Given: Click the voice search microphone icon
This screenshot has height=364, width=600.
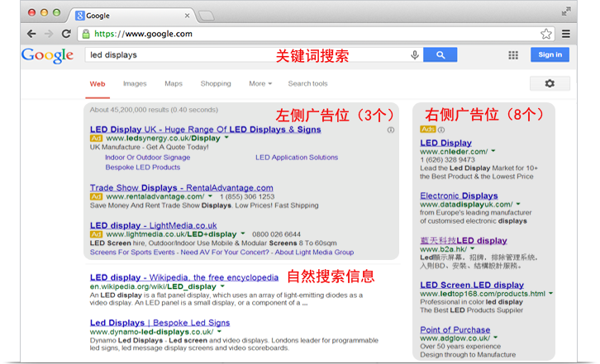Looking at the screenshot, I should coord(414,55).
